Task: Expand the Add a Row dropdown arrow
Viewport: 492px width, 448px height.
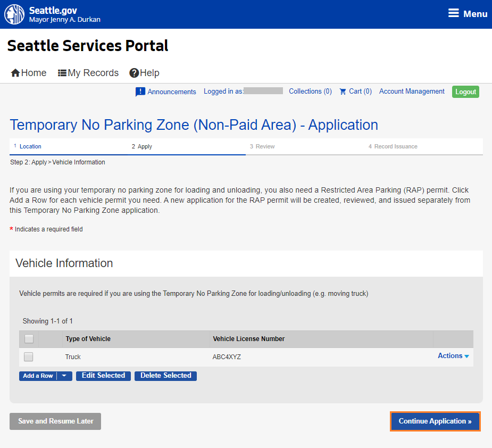Action: 64,376
